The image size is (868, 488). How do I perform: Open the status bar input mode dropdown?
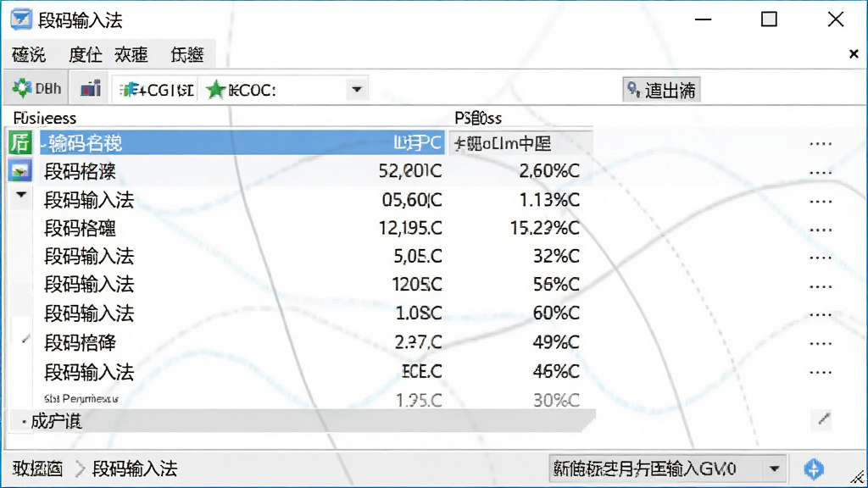pyautogui.click(x=775, y=469)
